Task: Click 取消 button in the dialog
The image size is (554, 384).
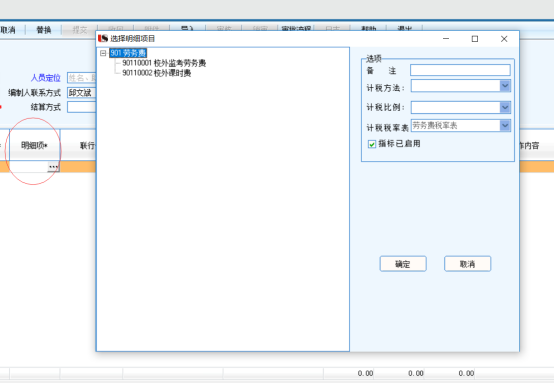Action: 467,264
